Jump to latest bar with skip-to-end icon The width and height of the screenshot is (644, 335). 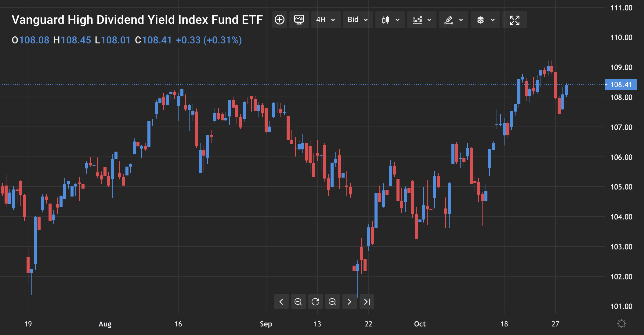click(x=367, y=302)
